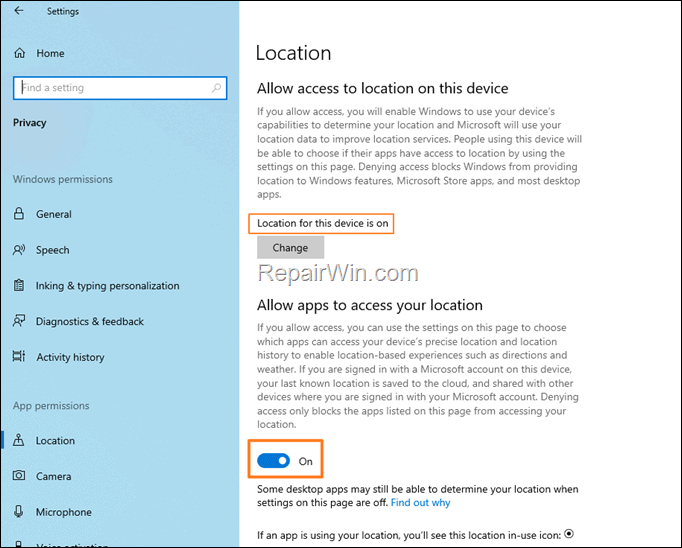Click the Find a setting field
The image size is (682, 548).
click(120, 88)
